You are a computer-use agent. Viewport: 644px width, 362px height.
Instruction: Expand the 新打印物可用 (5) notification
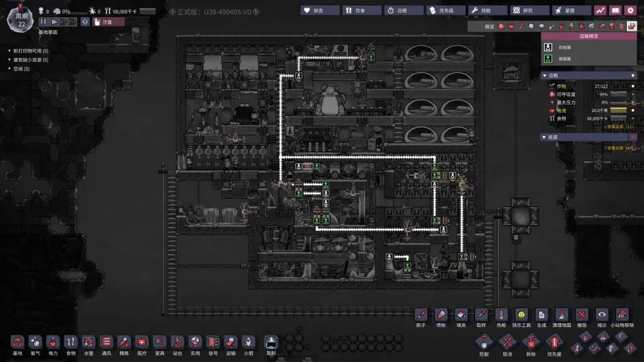(30, 51)
